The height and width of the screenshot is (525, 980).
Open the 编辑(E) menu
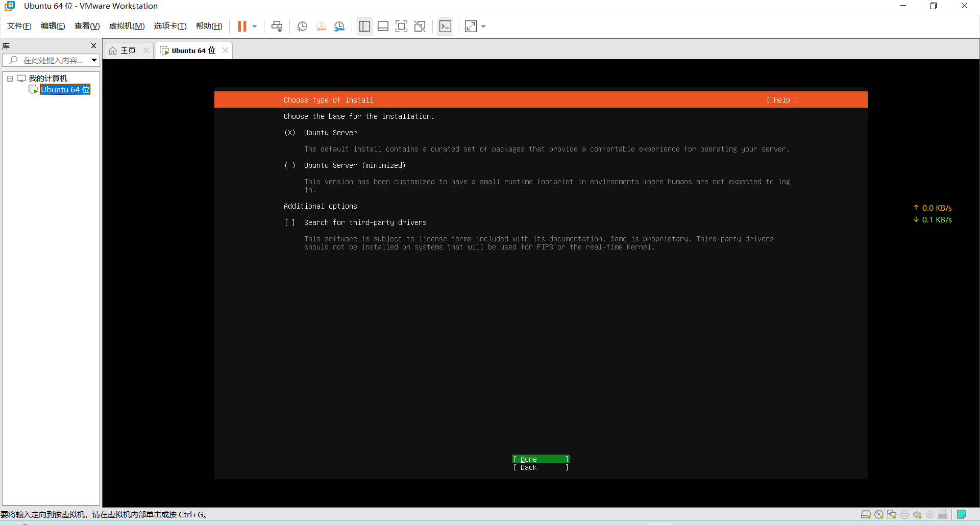[x=53, y=26]
